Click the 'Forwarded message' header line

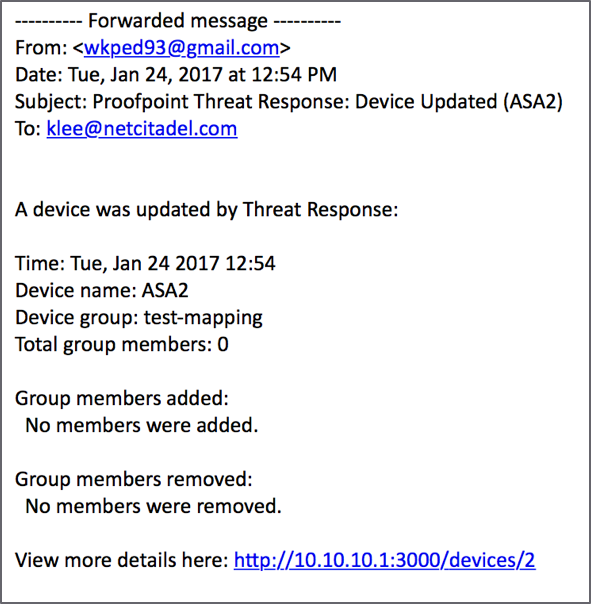point(178,21)
